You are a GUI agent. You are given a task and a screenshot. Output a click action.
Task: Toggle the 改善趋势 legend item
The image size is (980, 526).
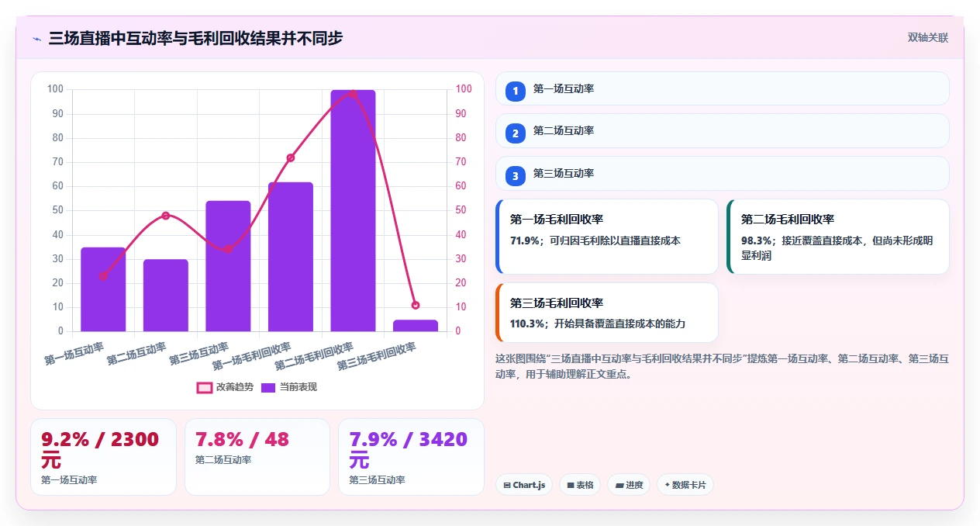[x=225, y=387]
